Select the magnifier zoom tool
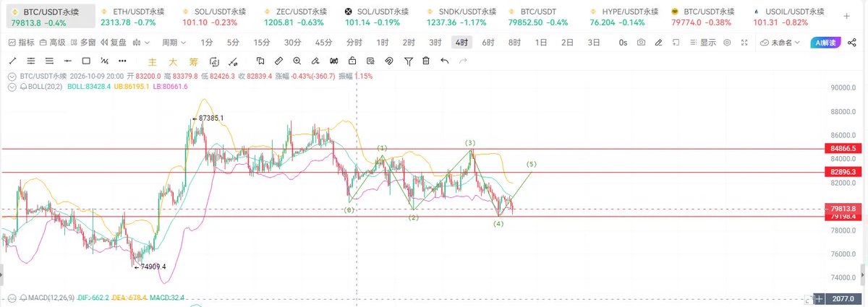The image size is (868, 307). click(297, 61)
